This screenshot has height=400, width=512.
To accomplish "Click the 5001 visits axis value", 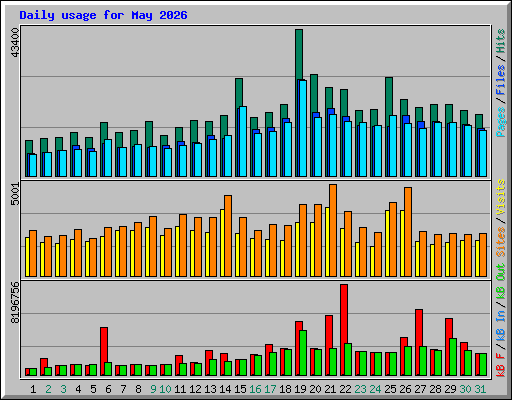I will 15,194.
